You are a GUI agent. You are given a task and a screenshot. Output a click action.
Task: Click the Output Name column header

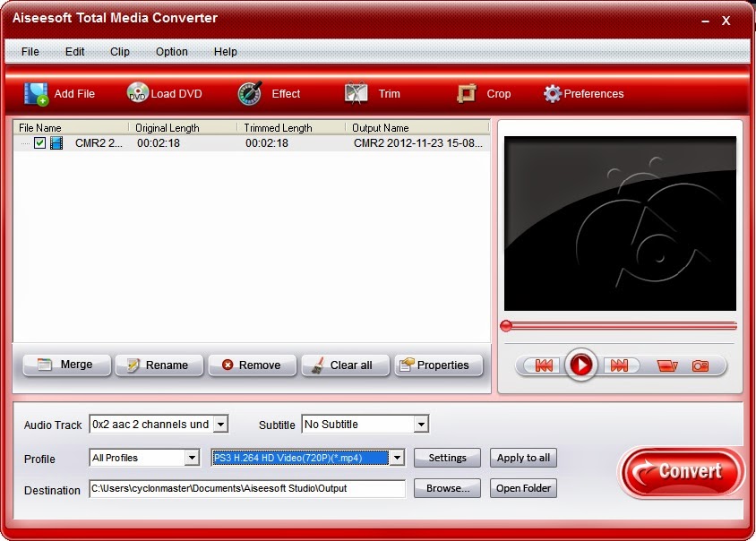pos(417,128)
